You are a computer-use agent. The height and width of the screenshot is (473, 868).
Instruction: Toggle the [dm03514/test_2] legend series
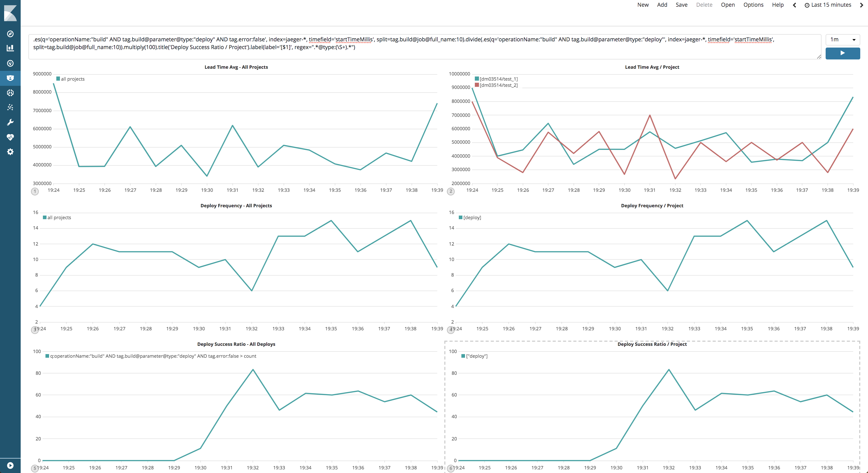tap(498, 85)
